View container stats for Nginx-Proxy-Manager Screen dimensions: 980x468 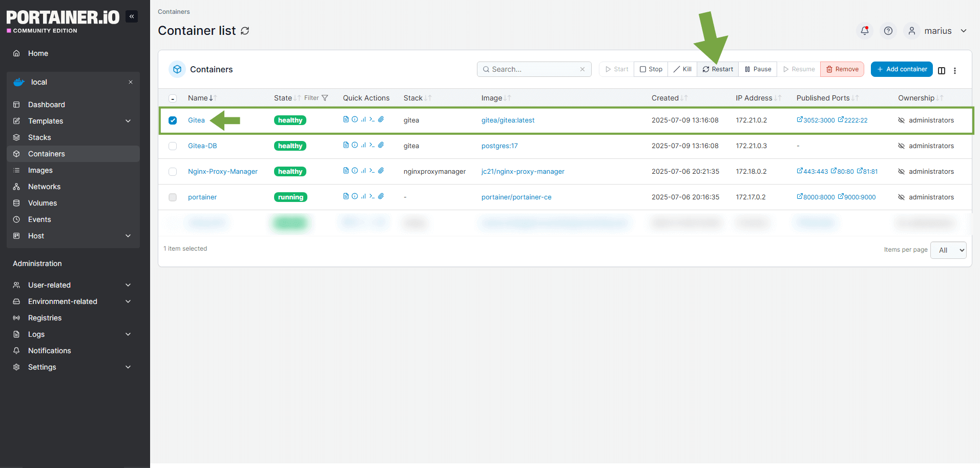(364, 171)
